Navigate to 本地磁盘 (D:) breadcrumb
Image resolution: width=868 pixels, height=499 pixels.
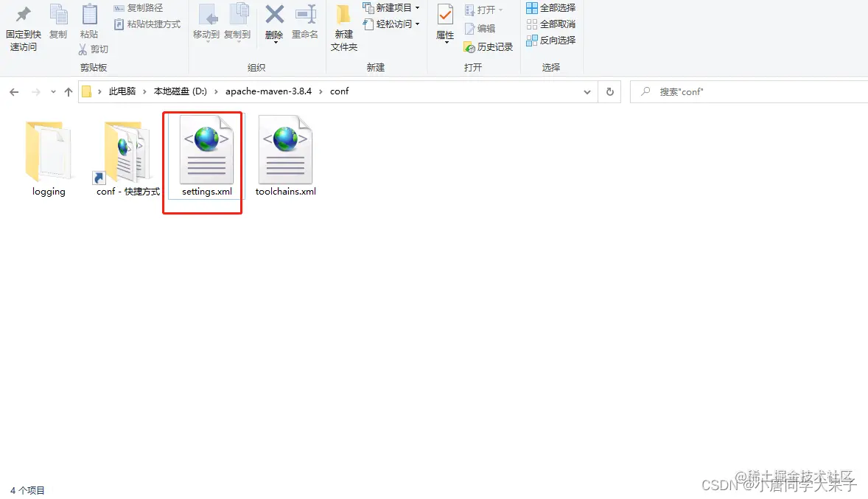180,91
